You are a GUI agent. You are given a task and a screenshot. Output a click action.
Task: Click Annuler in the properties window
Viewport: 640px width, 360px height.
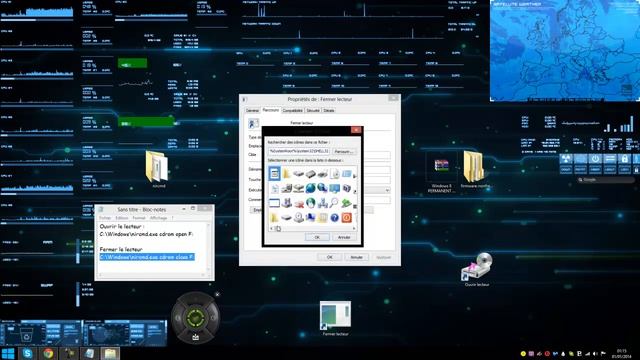pos(356,257)
